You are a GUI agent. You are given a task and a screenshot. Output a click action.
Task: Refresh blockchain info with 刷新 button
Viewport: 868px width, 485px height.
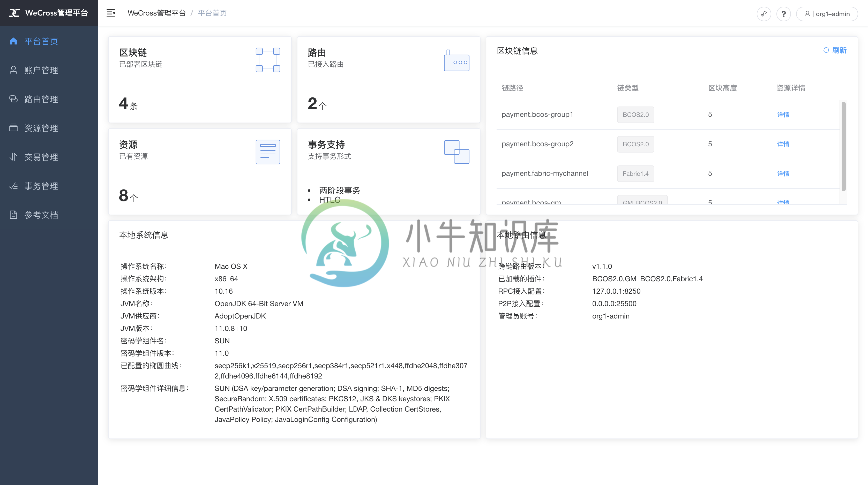click(x=835, y=50)
